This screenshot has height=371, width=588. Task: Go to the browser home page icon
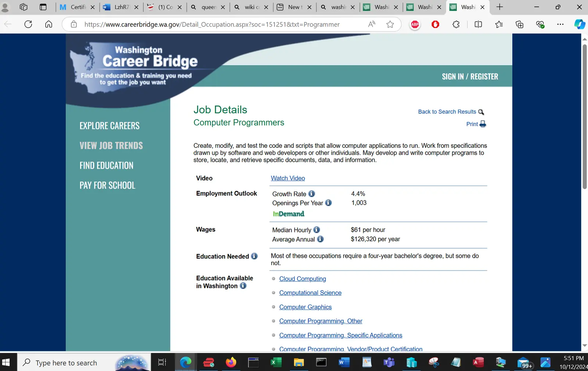[49, 24]
